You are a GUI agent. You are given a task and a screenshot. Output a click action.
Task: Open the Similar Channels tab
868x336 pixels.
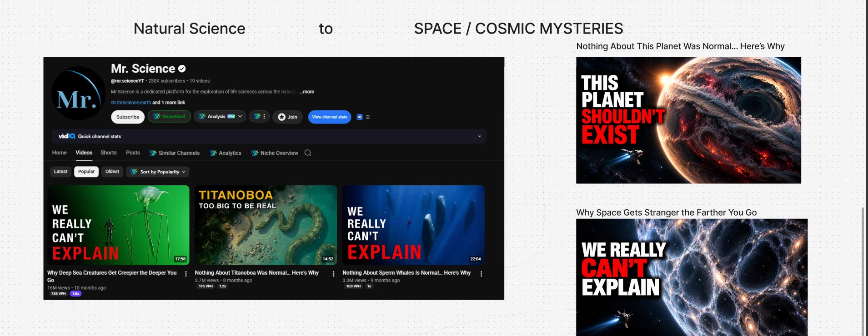coord(175,153)
